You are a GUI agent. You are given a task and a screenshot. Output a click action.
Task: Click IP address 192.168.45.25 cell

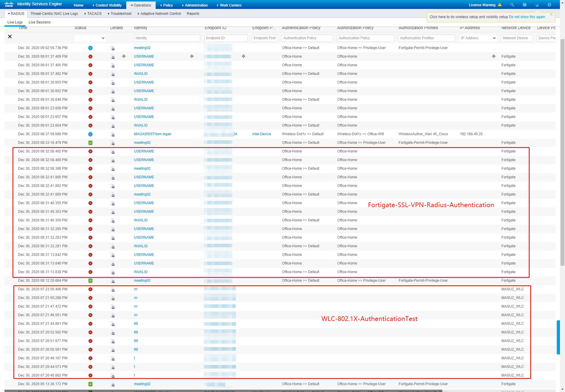pyautogui.click(x=471, y=134)
